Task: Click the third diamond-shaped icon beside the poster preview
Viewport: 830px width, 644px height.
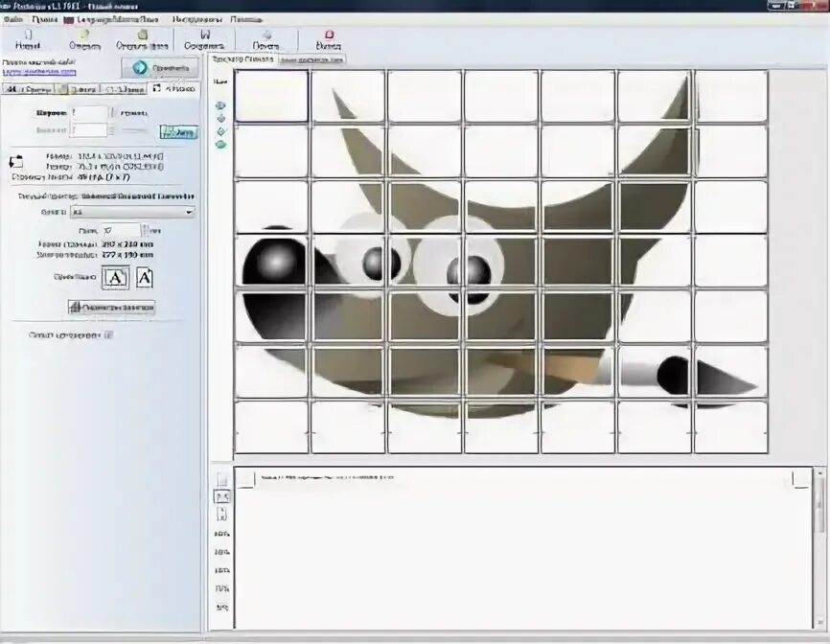Action: click(x=220, y=131)
